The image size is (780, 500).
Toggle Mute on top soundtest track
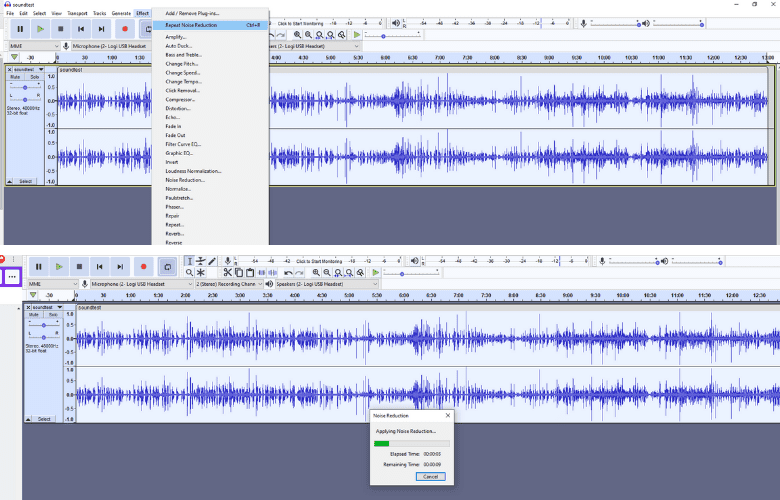(x=15, y=76)
